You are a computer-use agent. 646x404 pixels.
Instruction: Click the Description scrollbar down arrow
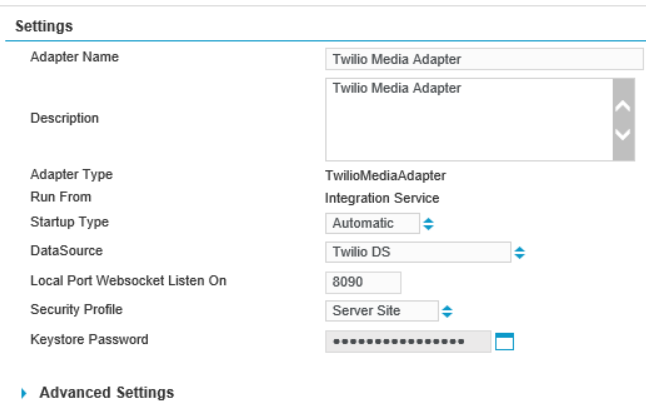(623, 134)
